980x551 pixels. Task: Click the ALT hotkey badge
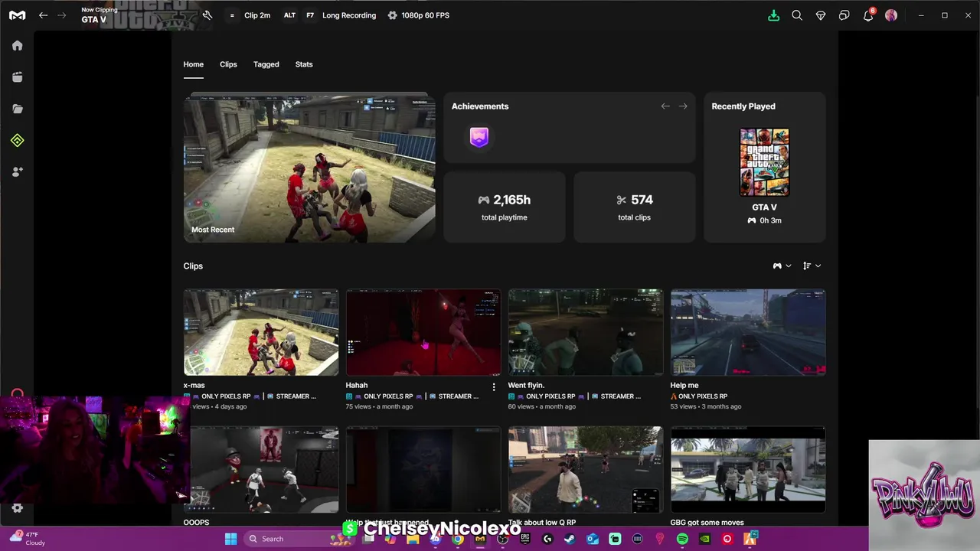(x=289, y=15)
